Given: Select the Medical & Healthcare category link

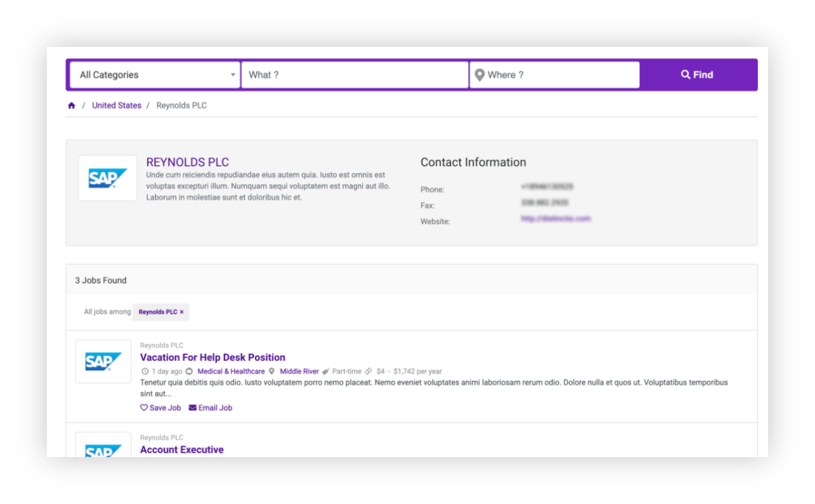Looking at the screenshot, I should point(231,371).
